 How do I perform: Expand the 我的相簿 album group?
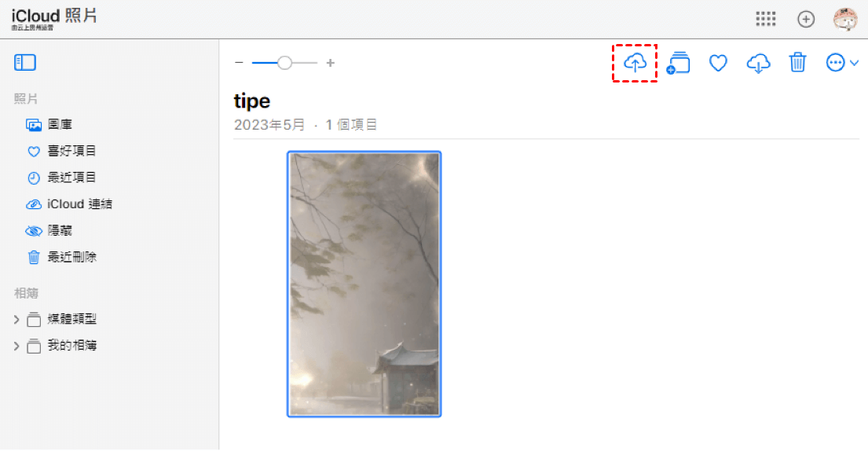tap(16, 346)
